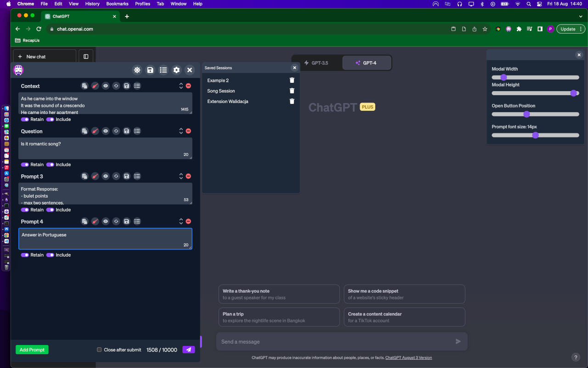Viewport: 588px width, 368px height.
Task: Click into the Question prompt text area
Action: [105, 149]
